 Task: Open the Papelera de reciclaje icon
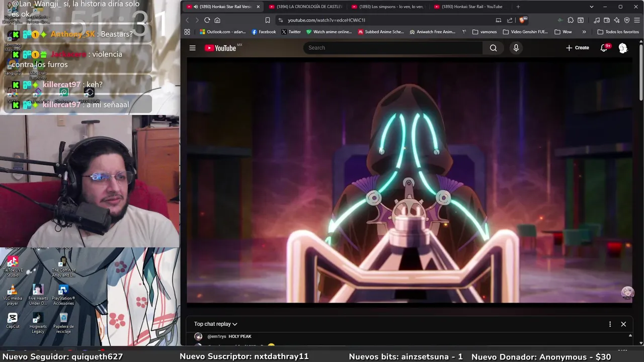(x=63, y=323)
